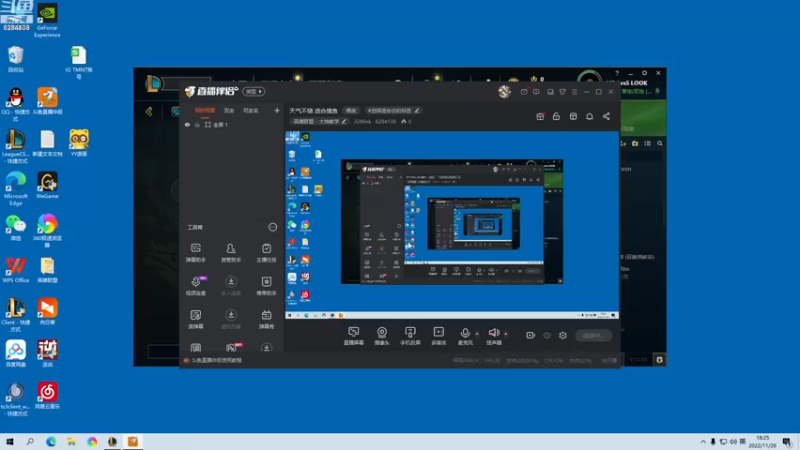Toggle visibility of 全屏1 source
This screenshot has width=800, height=450.
(x=187, y=124)
